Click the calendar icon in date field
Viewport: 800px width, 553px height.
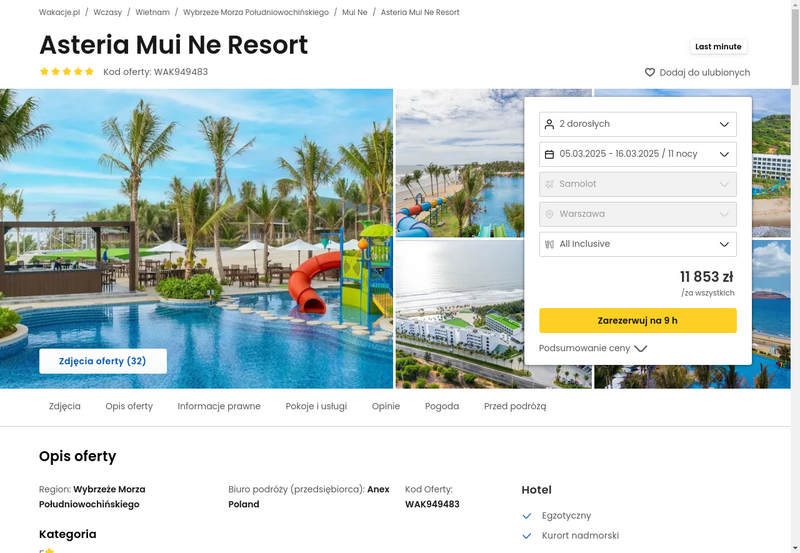pyautogui.click(x=549, y=154)
